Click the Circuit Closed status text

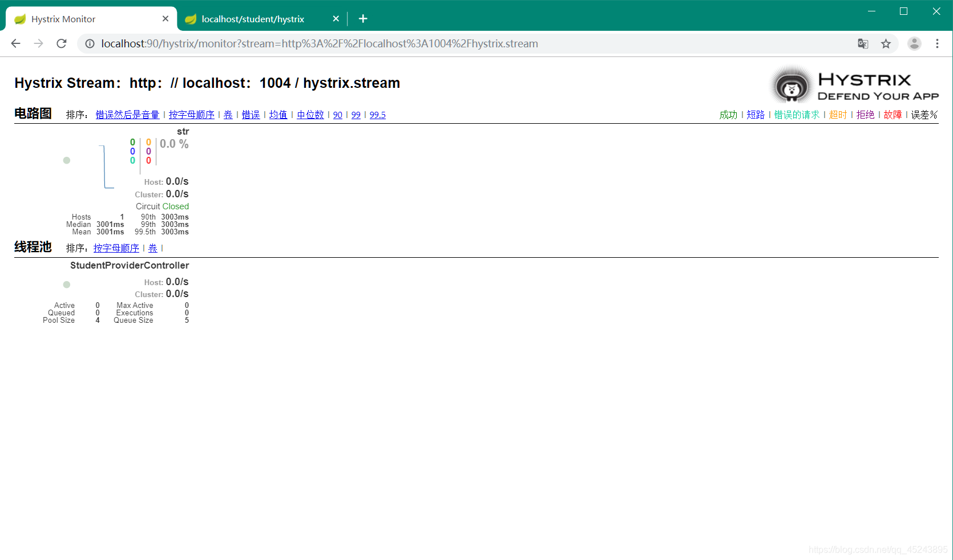[x=162, y=206]
